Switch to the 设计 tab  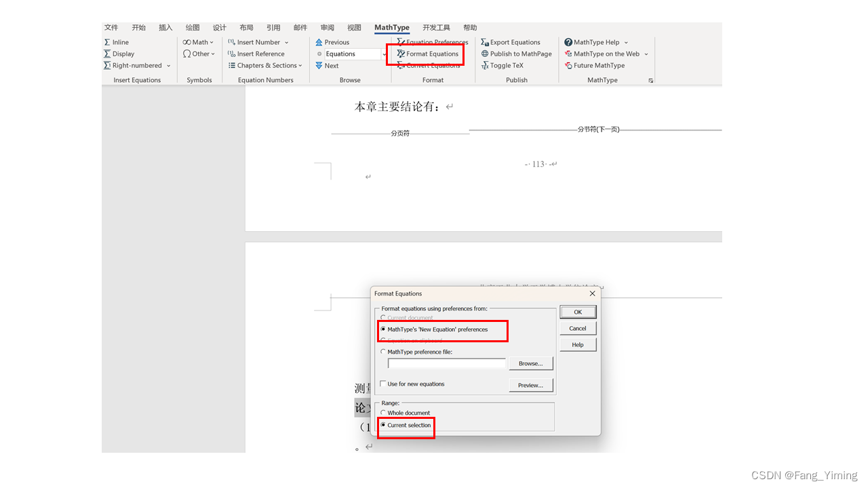click(220, 28)
